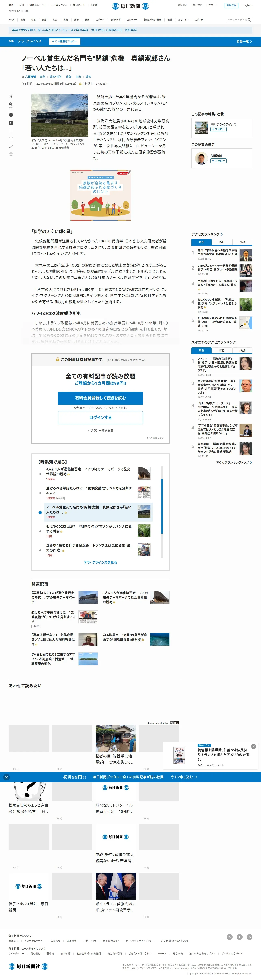The image size is (261, 980).
Task: Click the search magnifier icon
Action: tap(249, 20)
